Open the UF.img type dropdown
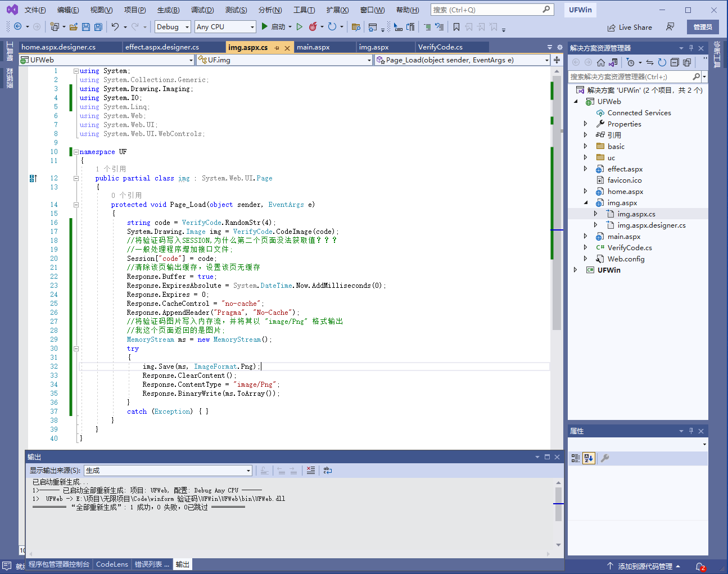728x574 pixels. (x=284, y=60)
